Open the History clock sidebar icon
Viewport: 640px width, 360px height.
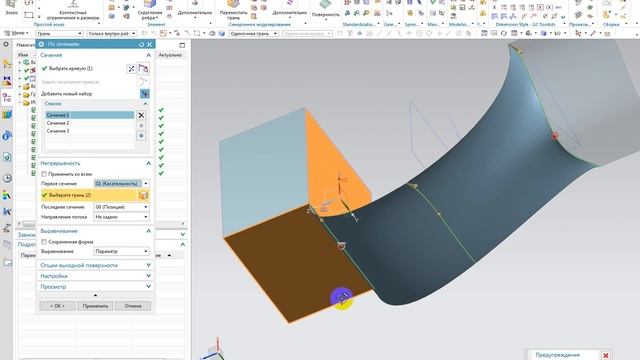pyautogui.click(x=7, y=178)
